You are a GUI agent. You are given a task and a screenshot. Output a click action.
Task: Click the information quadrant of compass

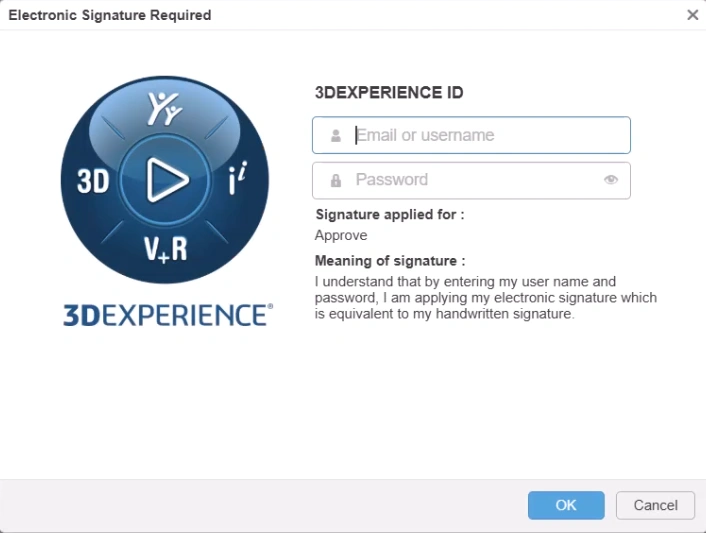[x=237, y=178]
